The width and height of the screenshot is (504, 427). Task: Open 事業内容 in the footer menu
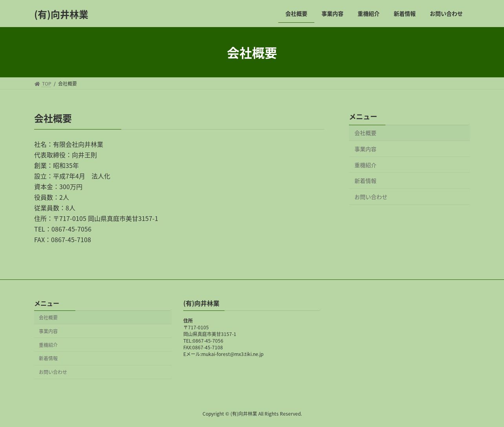103,331
